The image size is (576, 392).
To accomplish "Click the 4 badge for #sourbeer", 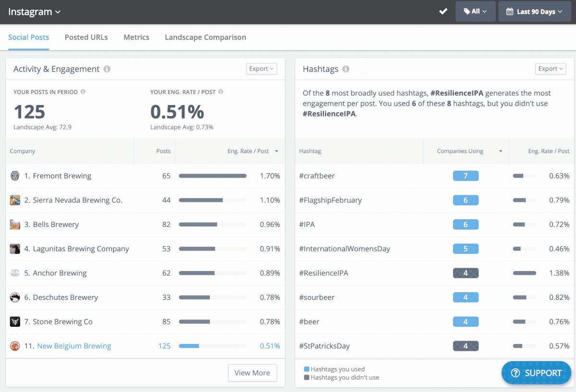I will [466, 297].
